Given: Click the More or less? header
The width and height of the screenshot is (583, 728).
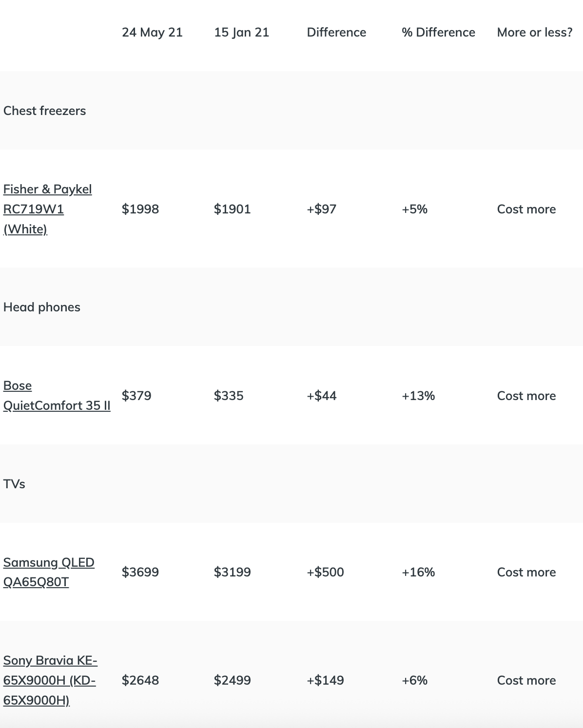Looking at the screenshot, I should point(535,32).
